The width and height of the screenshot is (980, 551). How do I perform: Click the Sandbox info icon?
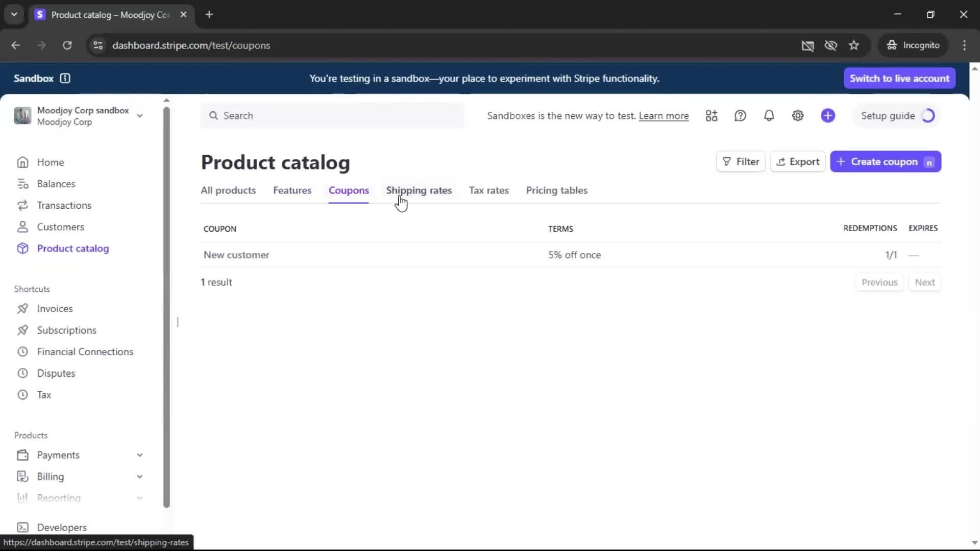pos(65,78)
